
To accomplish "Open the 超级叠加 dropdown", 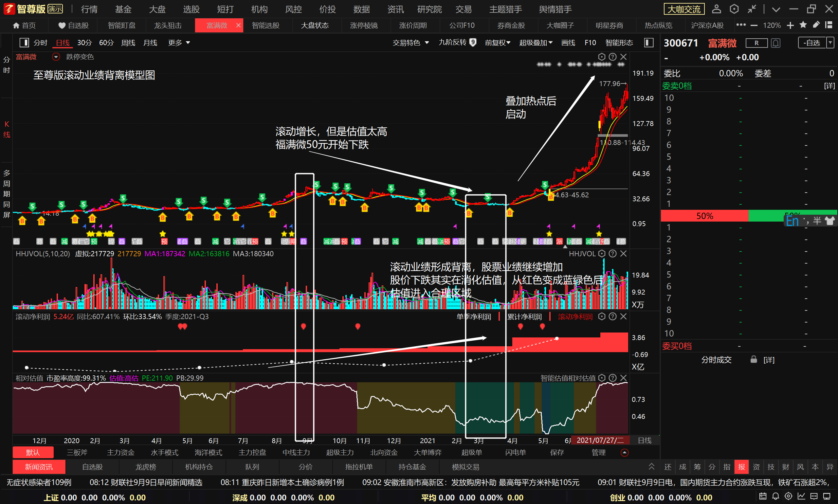I will 536,43.
